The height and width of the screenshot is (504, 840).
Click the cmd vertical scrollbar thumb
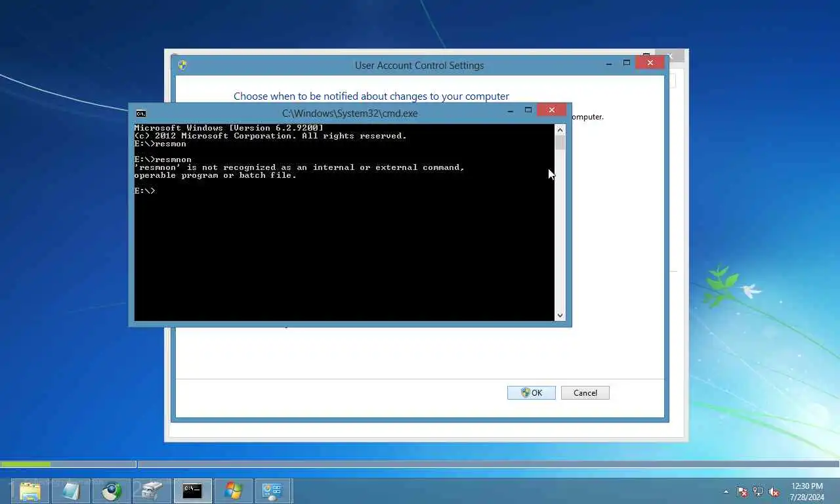tap(560, 143)
